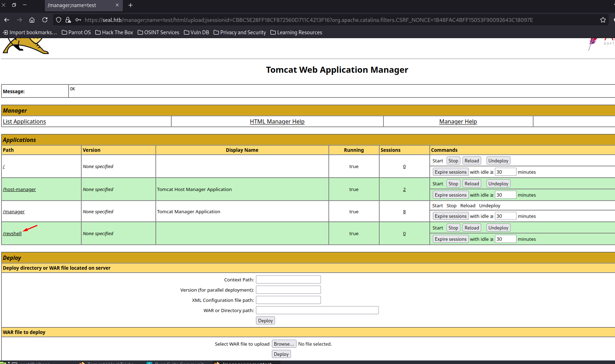The height and width of the screenshot is (364, 615).
Task: Click the idle minutes field for /manager
Action: 506,216
